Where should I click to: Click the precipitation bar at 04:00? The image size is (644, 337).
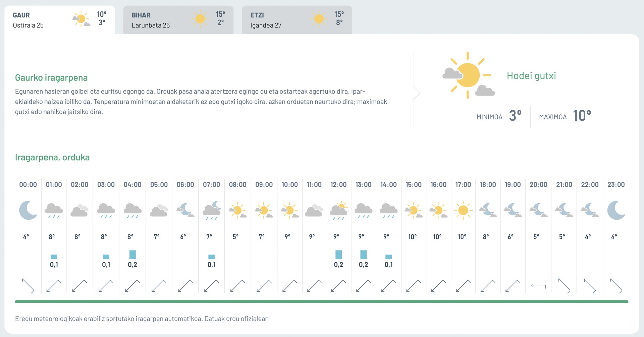coord(132,255)
